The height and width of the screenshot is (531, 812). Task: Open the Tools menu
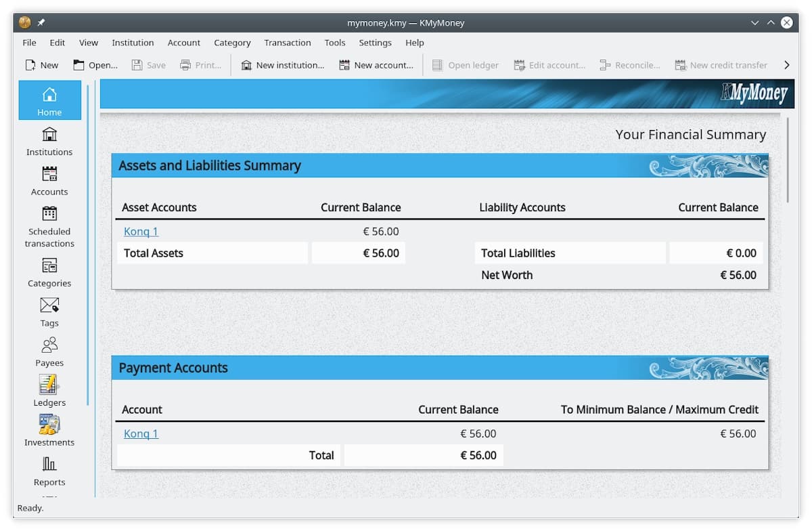pos(335,43)
